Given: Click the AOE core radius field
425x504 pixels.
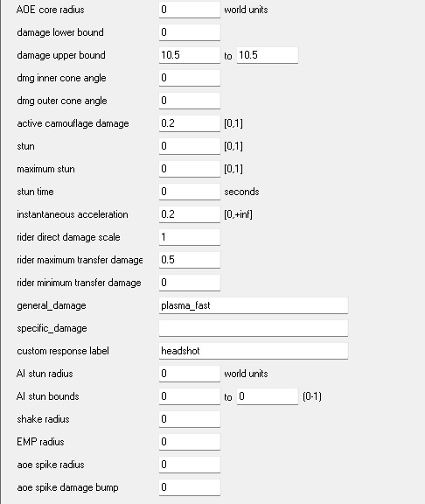Looking at the screenshot, I should 190,10.
